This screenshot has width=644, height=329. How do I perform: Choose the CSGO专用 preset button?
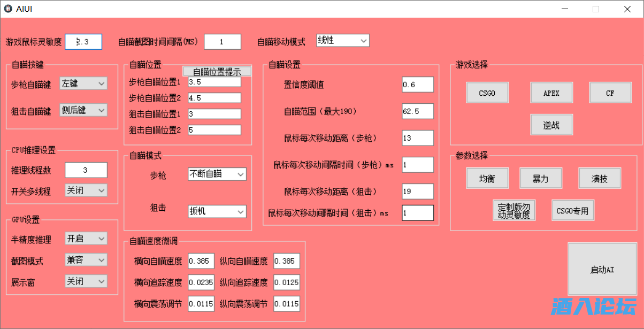point(572,210)
